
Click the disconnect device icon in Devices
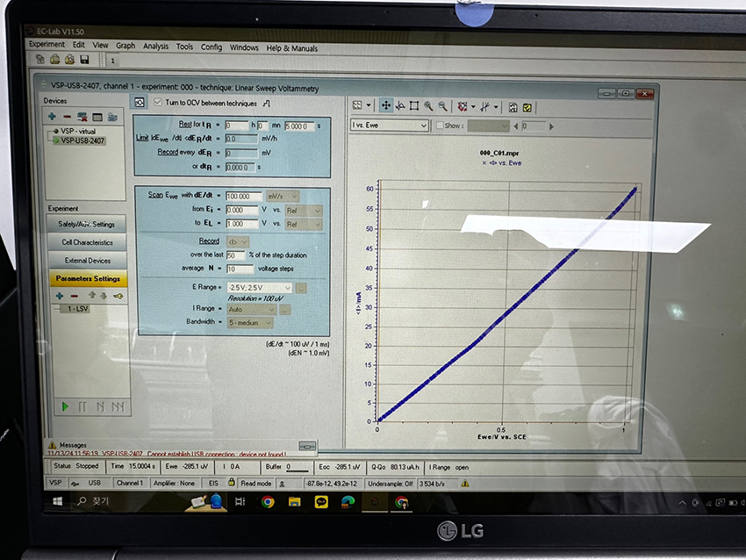click(x=82, y=117)
